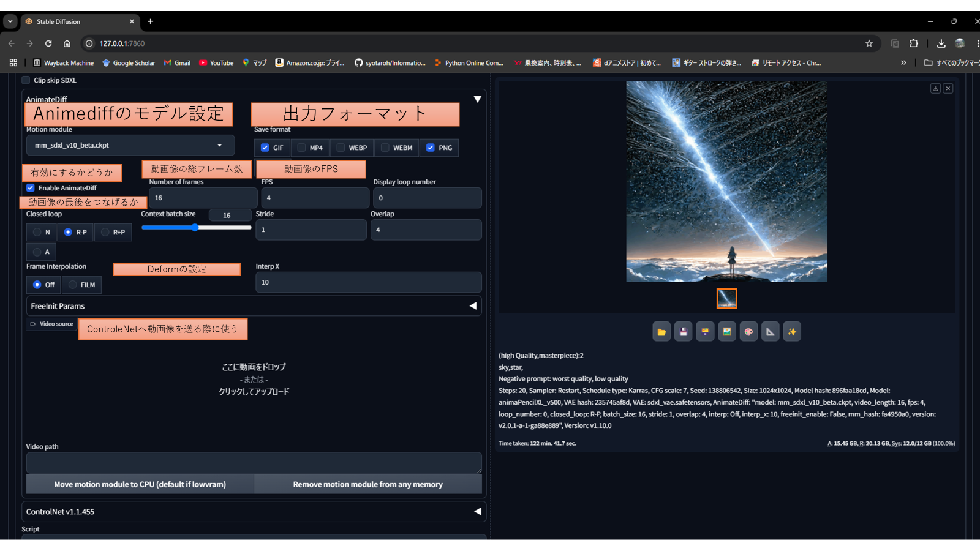Screen dimensions: 980x551
Task: Collapse the AnimateDiff section
Action: [477, 99]
